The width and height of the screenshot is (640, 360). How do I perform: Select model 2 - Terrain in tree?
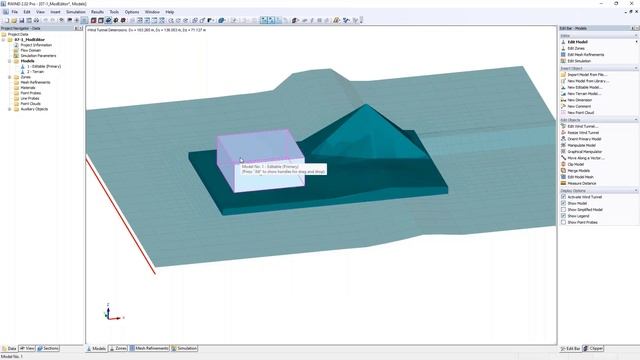tap(35, 71)
